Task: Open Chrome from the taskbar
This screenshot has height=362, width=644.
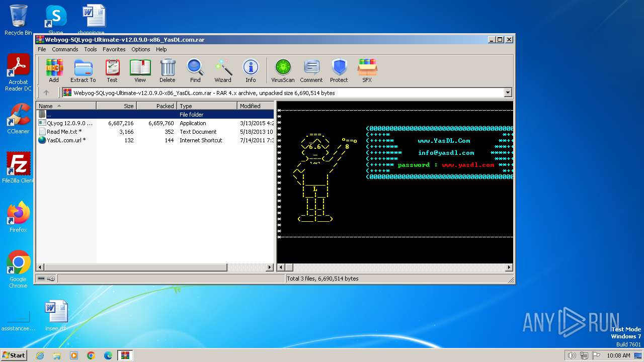Action: 91,355
